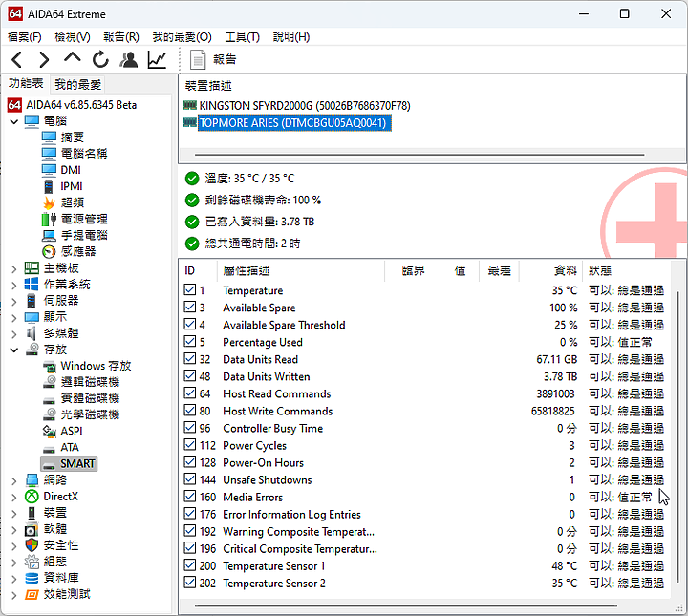Click the benchmark 效能測試 icon
This screenshot has height=616, width=688.
[x=32, y=594]
